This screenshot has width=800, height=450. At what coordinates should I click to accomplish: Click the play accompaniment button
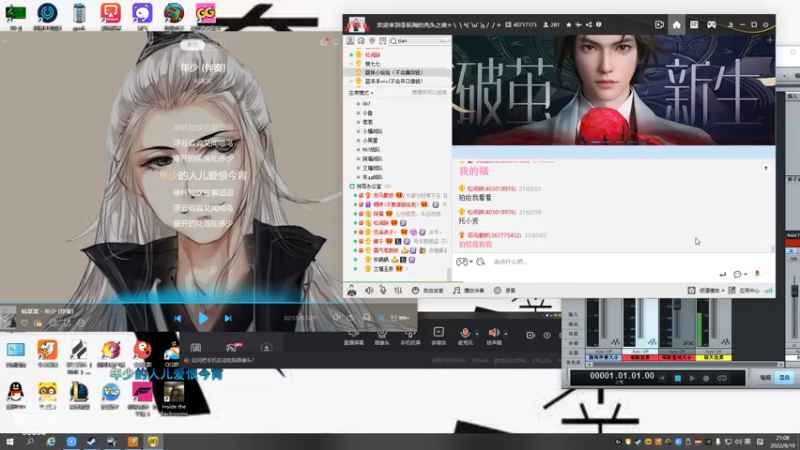tap(468, 290)
